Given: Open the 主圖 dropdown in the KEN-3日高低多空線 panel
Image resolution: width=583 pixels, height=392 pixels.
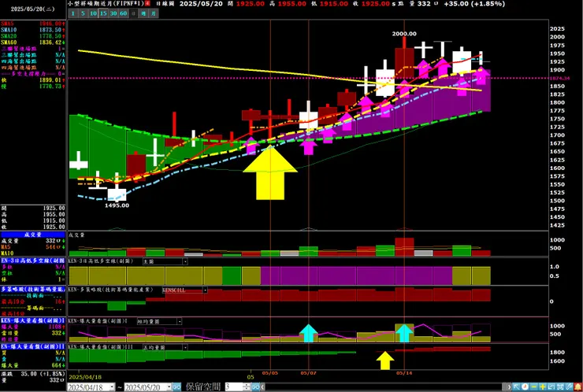Looking at the screenshot, I should pos(185,261).
